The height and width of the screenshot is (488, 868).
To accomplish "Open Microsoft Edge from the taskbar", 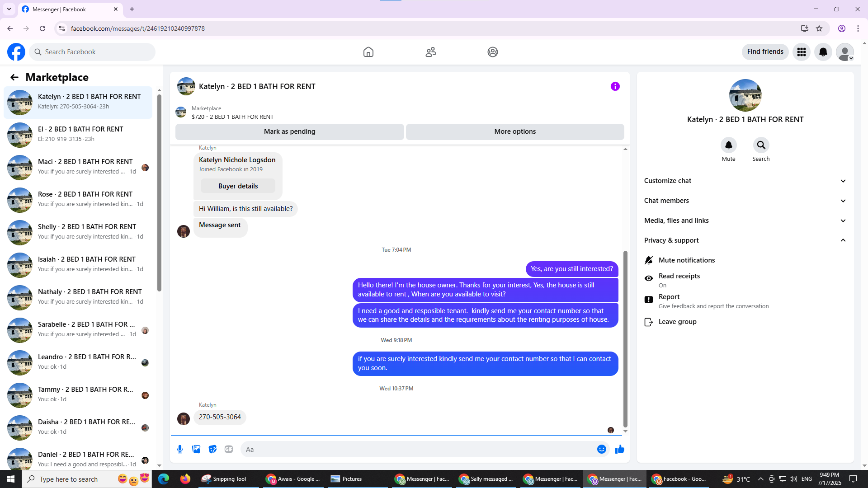I will coord(164,479).
